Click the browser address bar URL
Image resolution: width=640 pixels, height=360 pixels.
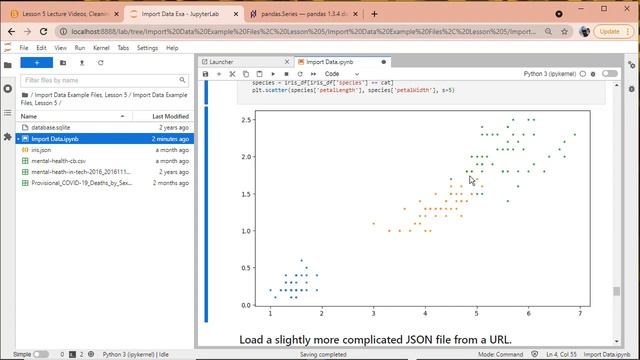[x=304, y=31]
